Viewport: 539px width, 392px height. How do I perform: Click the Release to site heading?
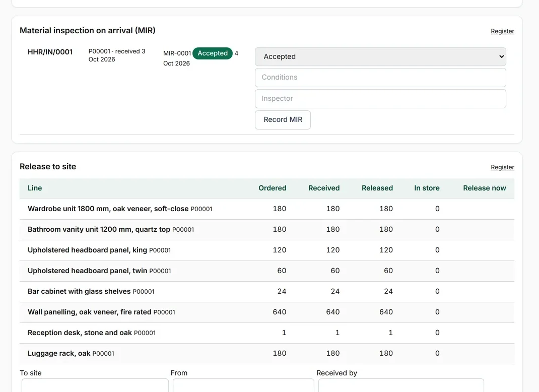point(48,167)
